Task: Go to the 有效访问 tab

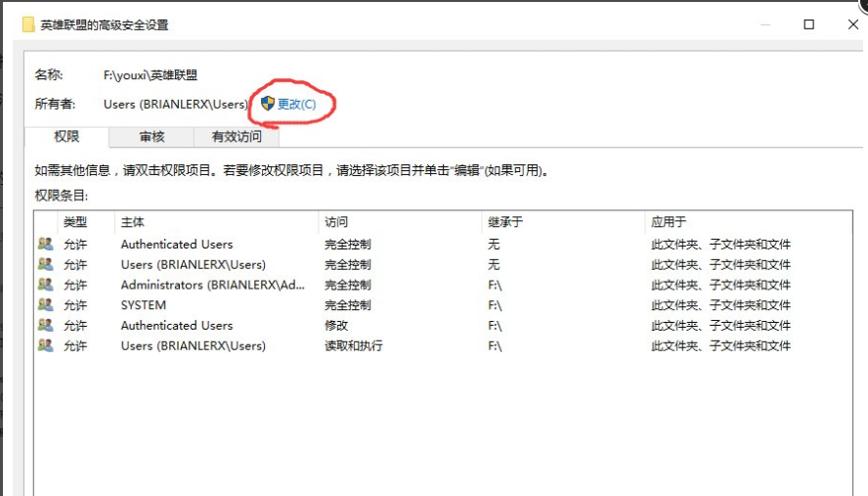Action: tap(237, 137)
